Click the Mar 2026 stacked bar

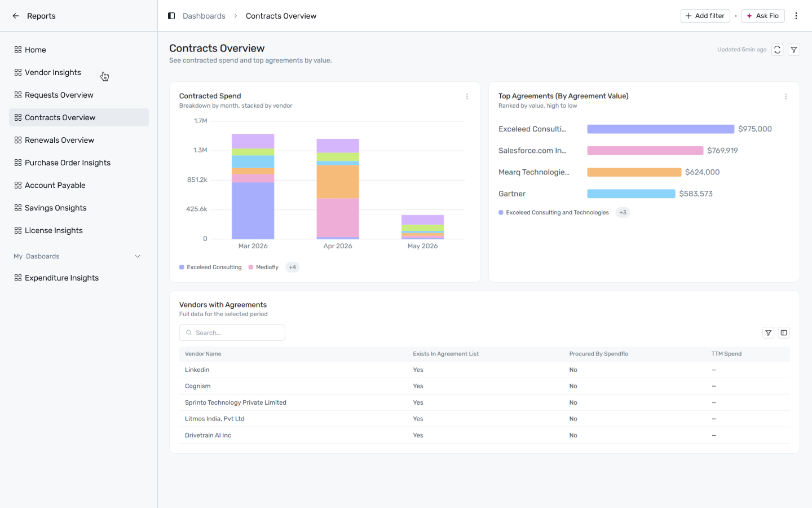point(253,186)
